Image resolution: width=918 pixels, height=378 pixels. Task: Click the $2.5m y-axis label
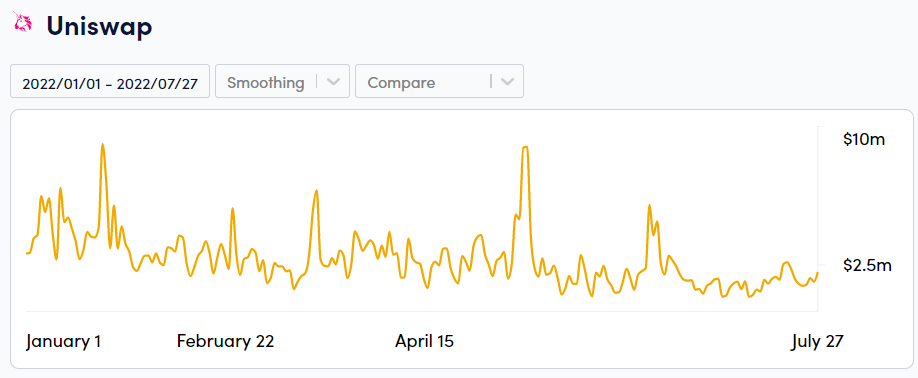(x=867, y=265)
